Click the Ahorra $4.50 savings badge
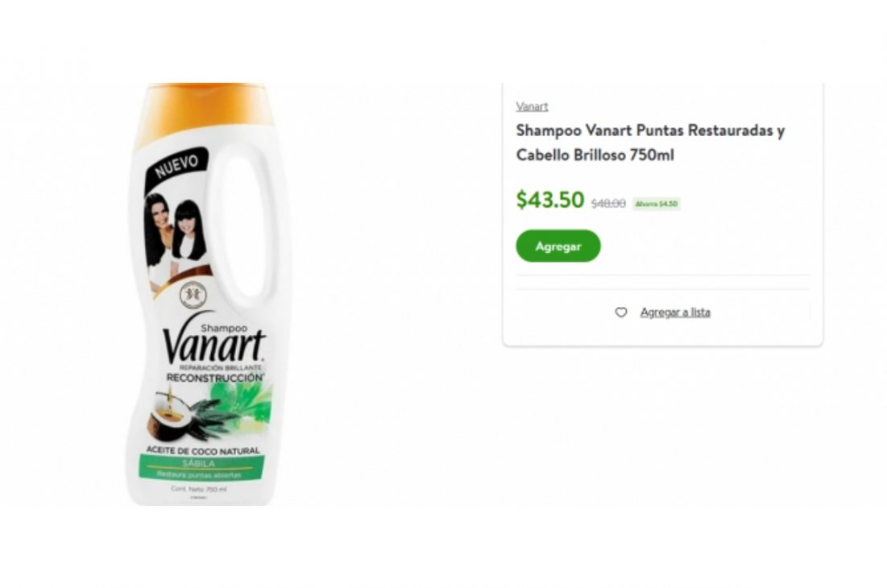 tap(657, 204)
